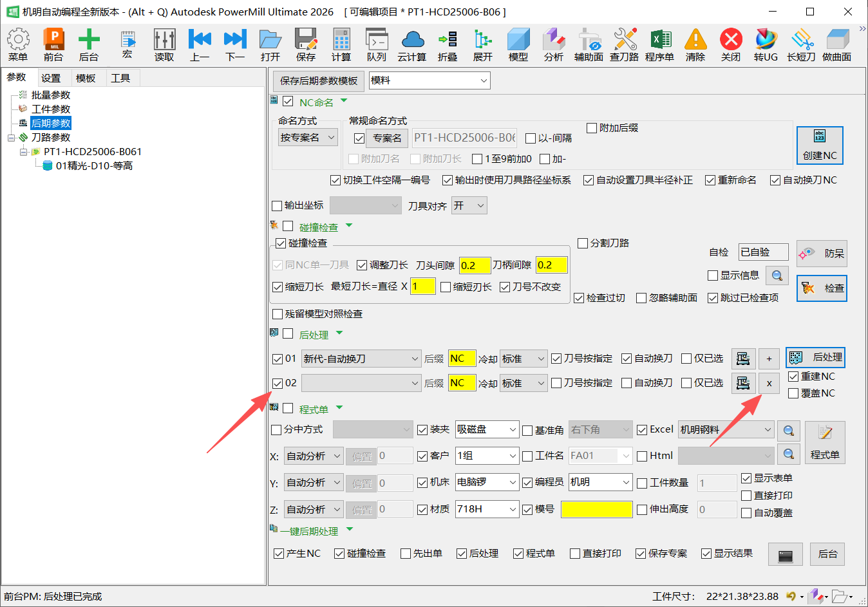Click the 模型 blue cube icon
868x607 pixels.
pos(518,44)
